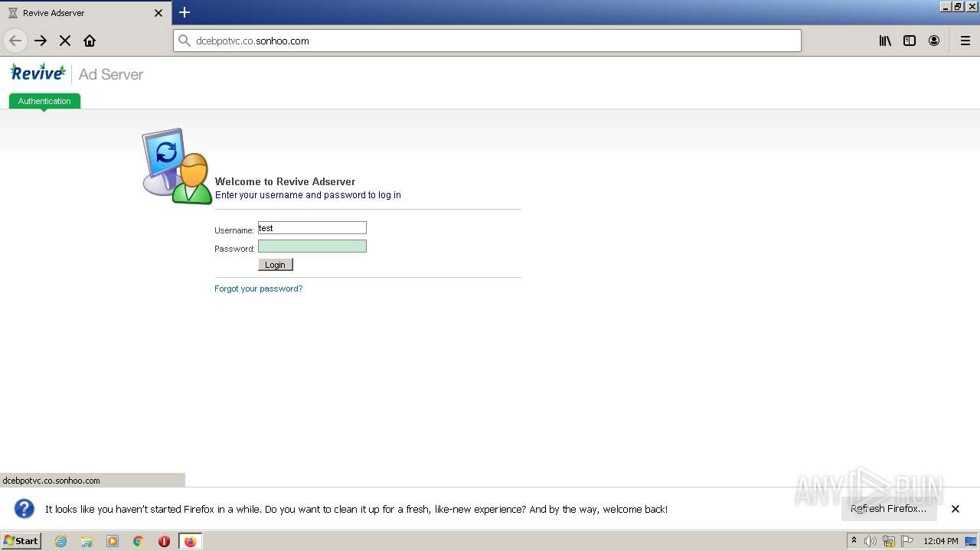This screenshot has width=980, height=551.
Task: Click the Login button
Action: pos(276,265)
